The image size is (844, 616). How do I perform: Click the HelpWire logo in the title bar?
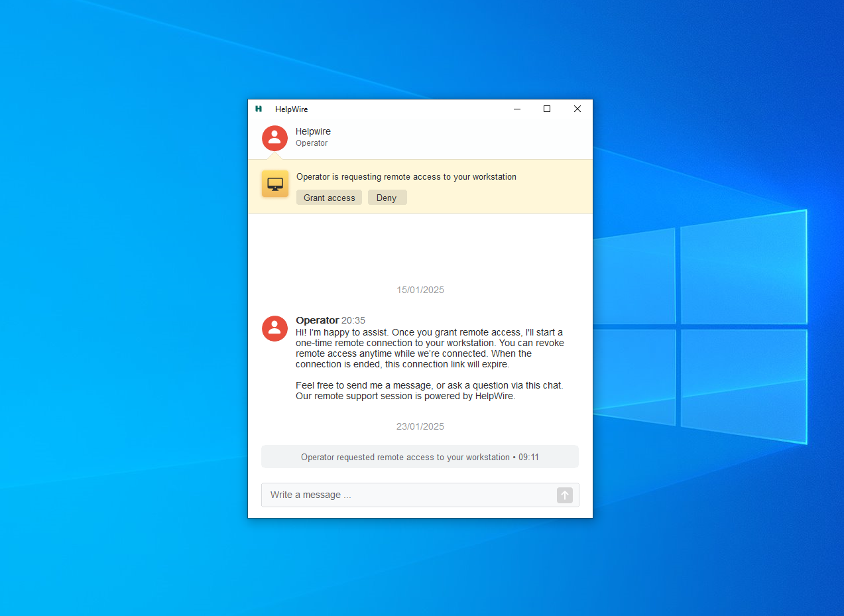[259, 109]
